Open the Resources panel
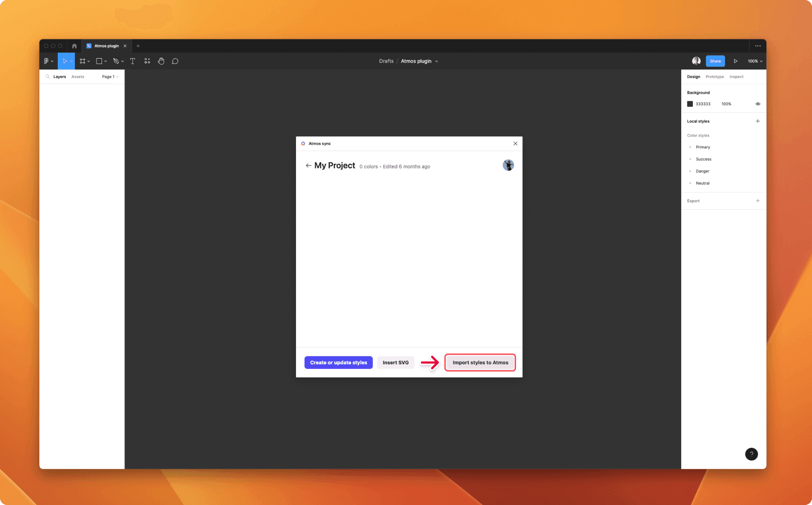The width and height of the screenshot is (812, 505). pos(147,61)
